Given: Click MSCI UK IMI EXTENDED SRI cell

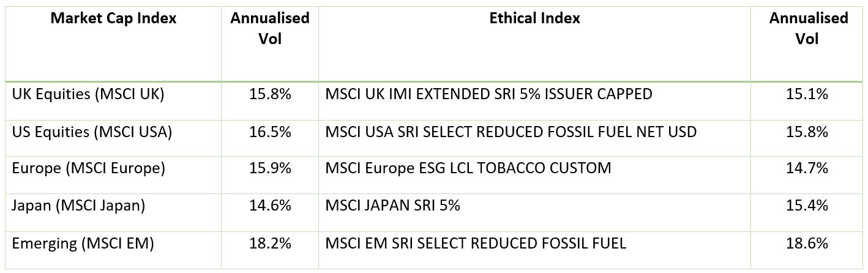Looking at the screenshot, I should pos(488,94).
